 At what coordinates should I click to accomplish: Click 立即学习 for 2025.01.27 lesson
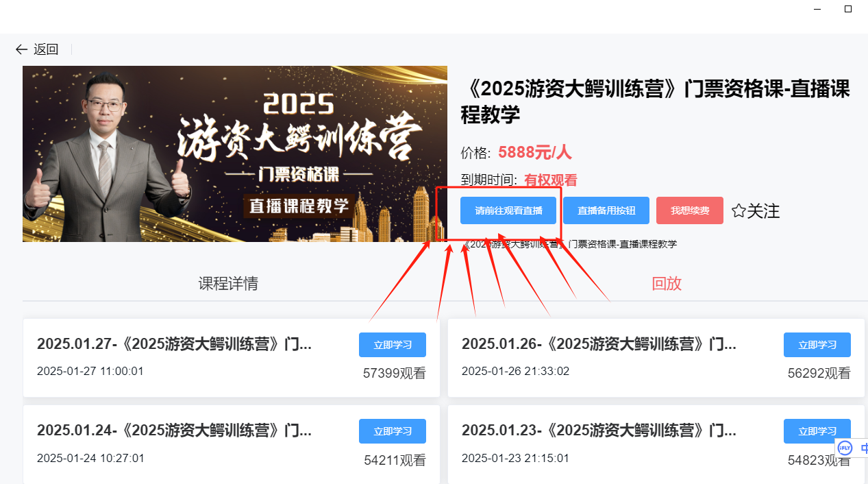393,345
